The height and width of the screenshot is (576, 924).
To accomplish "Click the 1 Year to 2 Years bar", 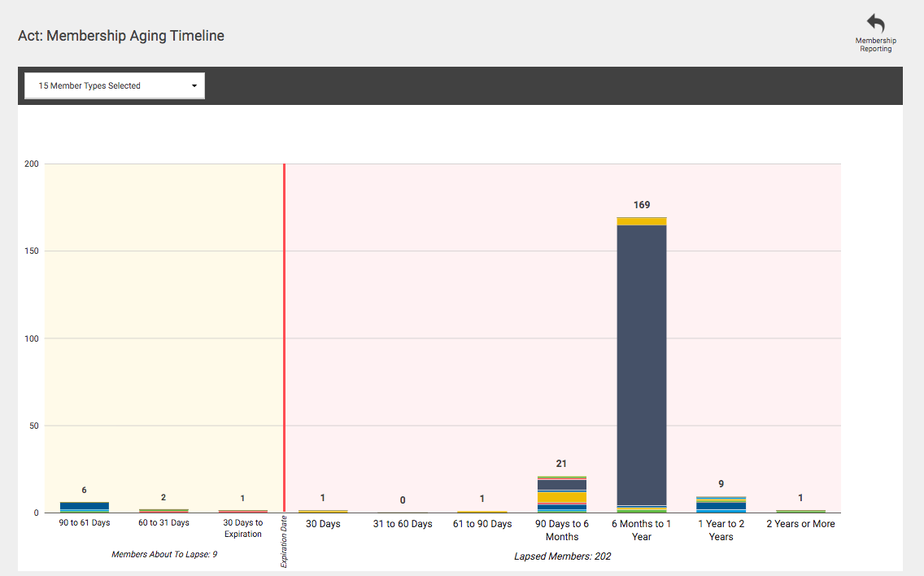I will [721, 504].
